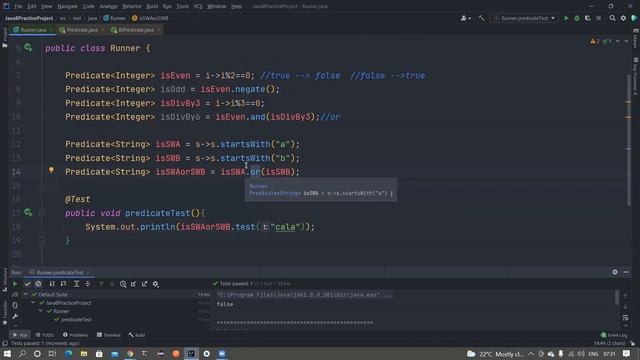This screenshot has width=640, height=360.
Task: Click JavaIIPracticeProject in the breadcrumb
Action: pos(29,18)
